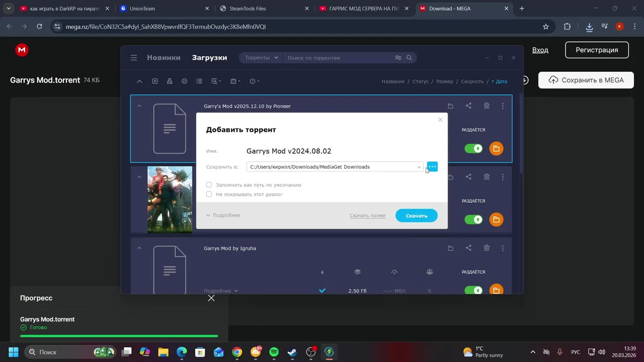Check 'Запомнить как путь по умолчанию'
This screenshot has width=644, height=362.
coord(209,185)
